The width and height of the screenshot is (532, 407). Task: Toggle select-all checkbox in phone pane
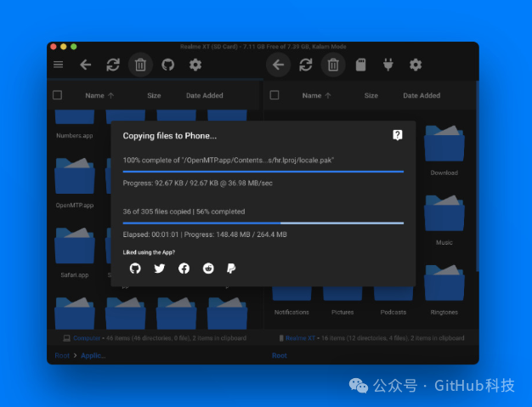click(x=274, y=95)
